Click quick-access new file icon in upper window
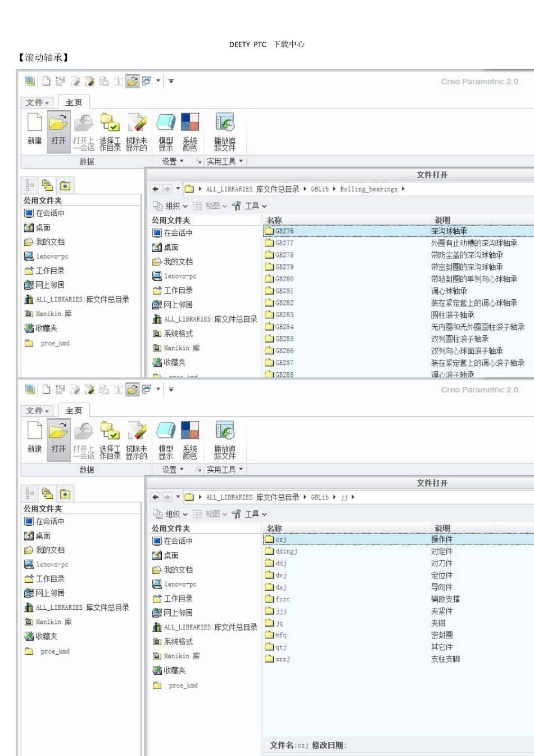534x756 pixels. 46,81
